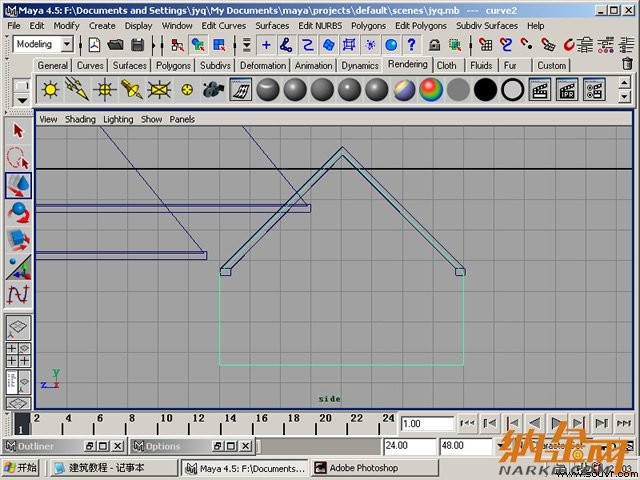640x480 pixels.
Task: Open the Windows Start button
Action: point(21,468)
